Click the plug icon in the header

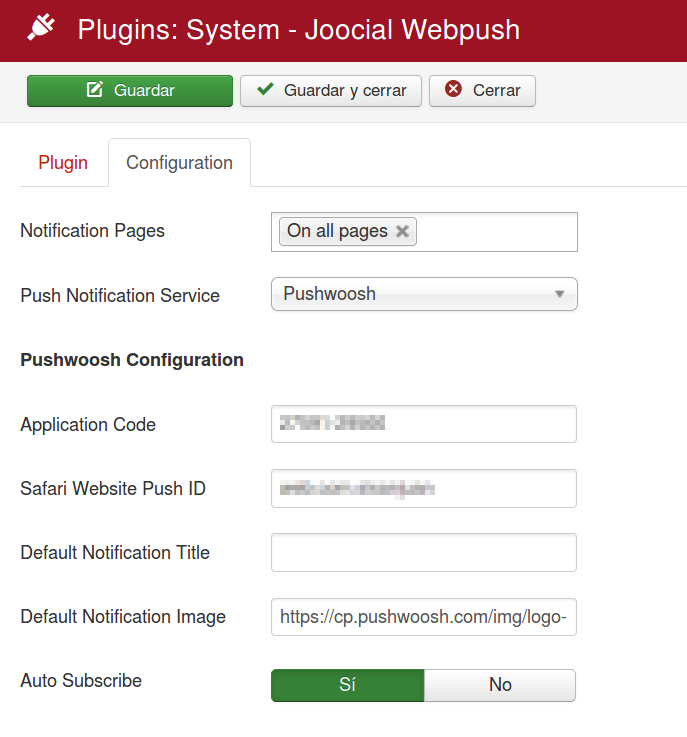click(41, 28)
